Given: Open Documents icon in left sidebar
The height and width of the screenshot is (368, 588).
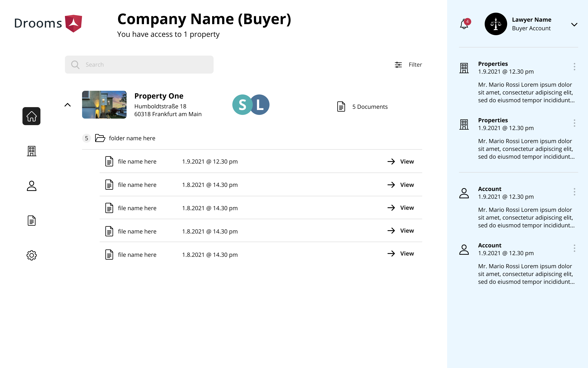Looking at the screenshot, I should [x=32, y=221].
